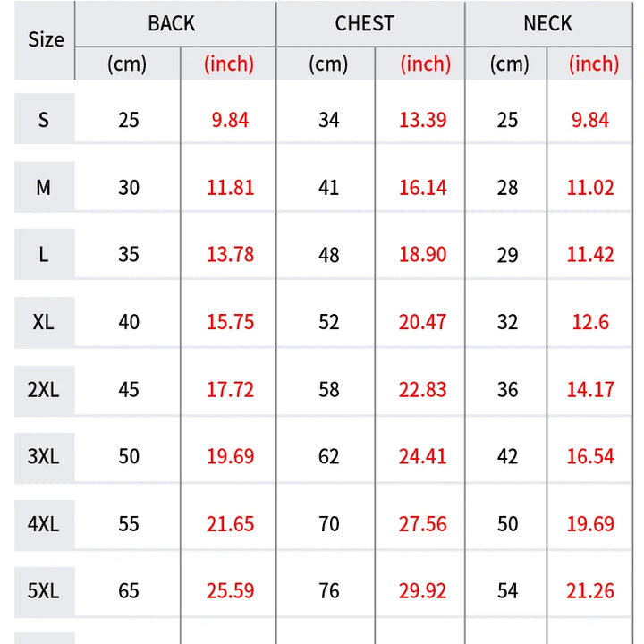The height and width of the screenshot is (644, 644).
Task: Click the 16.54 inch neck value
Action: click(590, 457)
